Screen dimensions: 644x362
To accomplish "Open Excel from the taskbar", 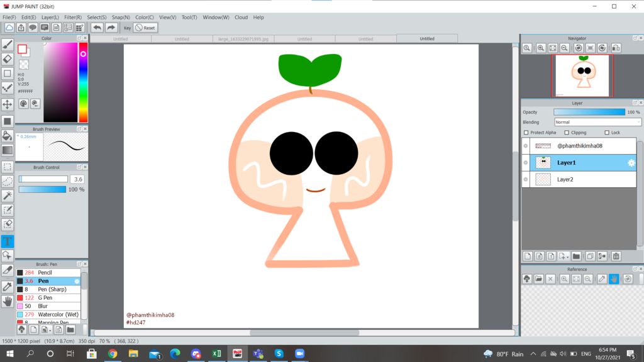I will [216, 354].
